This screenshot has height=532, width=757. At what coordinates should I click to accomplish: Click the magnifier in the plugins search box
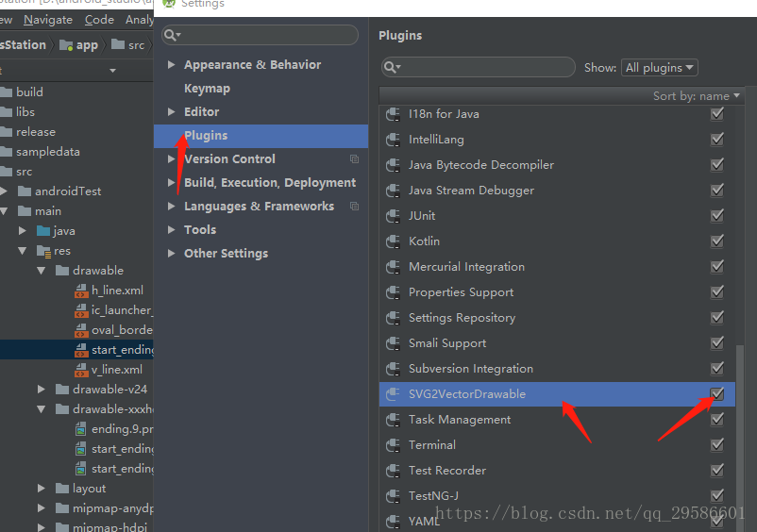(392, 67)
